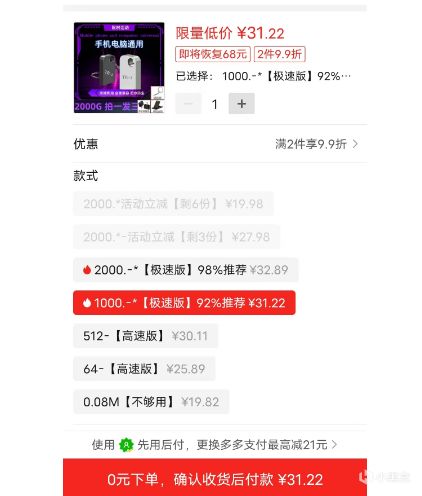The height and width of the screenshot is (496, 422).
Task: Decrease quantity with the minus button
Action: [188, 104]
